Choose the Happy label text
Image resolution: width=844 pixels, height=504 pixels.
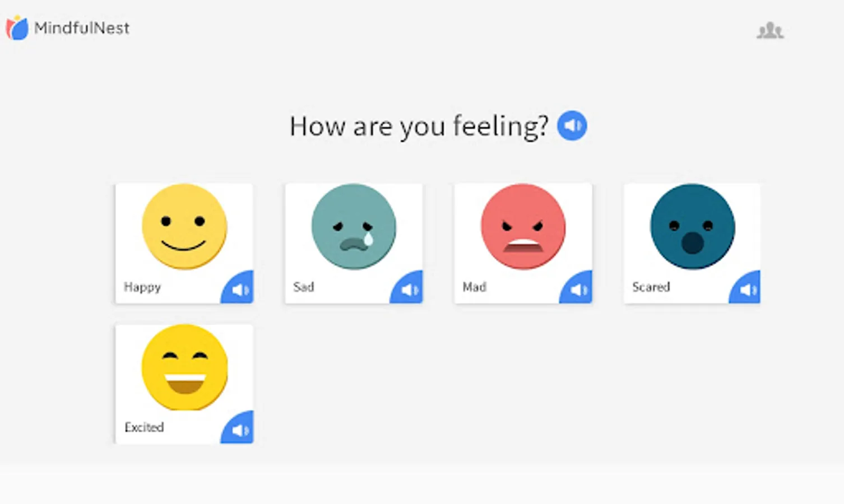click(142, 287)
